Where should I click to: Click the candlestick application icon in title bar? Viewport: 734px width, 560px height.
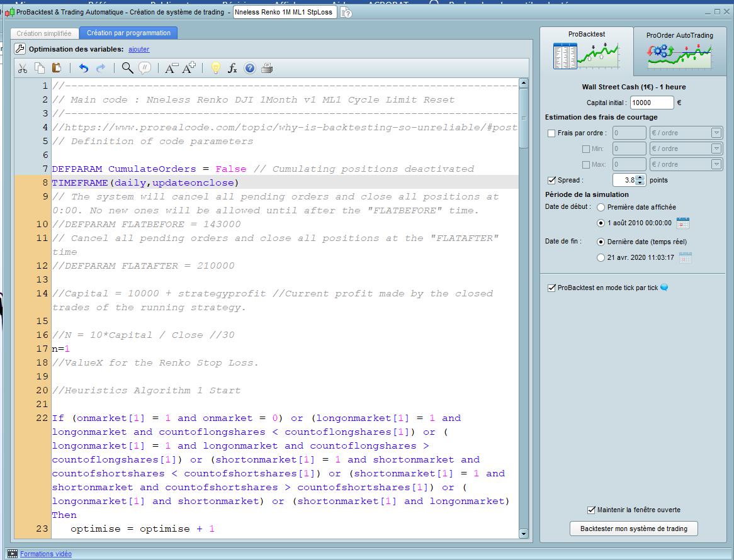pyautogui.click(x=9, y=12)
